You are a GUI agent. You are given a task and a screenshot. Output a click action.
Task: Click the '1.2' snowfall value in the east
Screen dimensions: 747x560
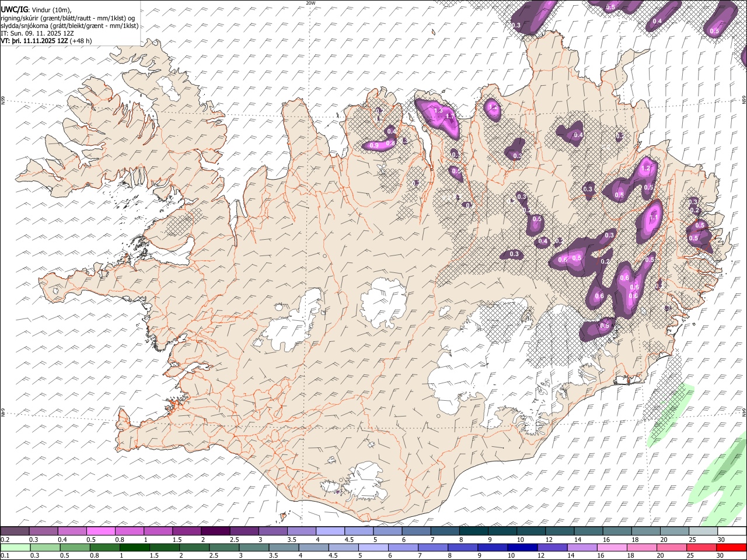(x=645, y=169)
